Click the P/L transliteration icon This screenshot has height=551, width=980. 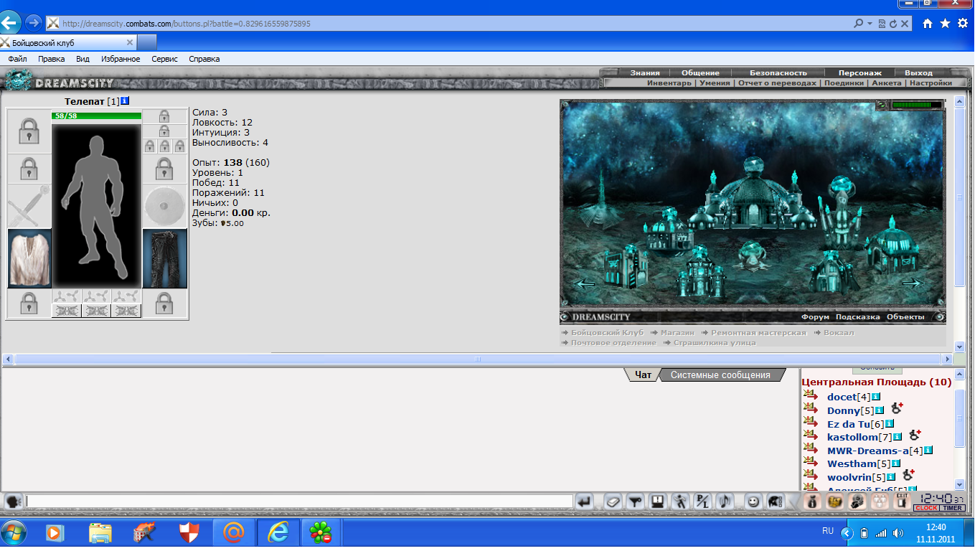(x=702, y=501)
